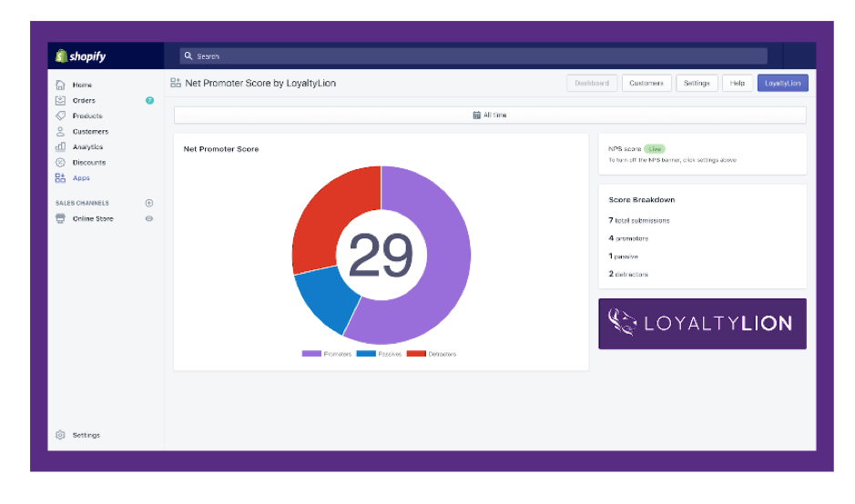Click the '1 passive' text
The image size is (855, 504).
click(x=623, y=256)
